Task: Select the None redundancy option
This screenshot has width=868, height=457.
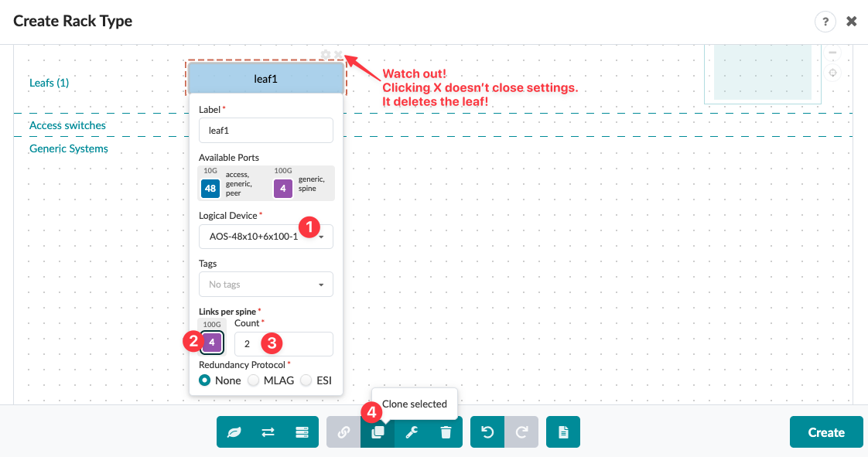Action: tap(203, 380)
